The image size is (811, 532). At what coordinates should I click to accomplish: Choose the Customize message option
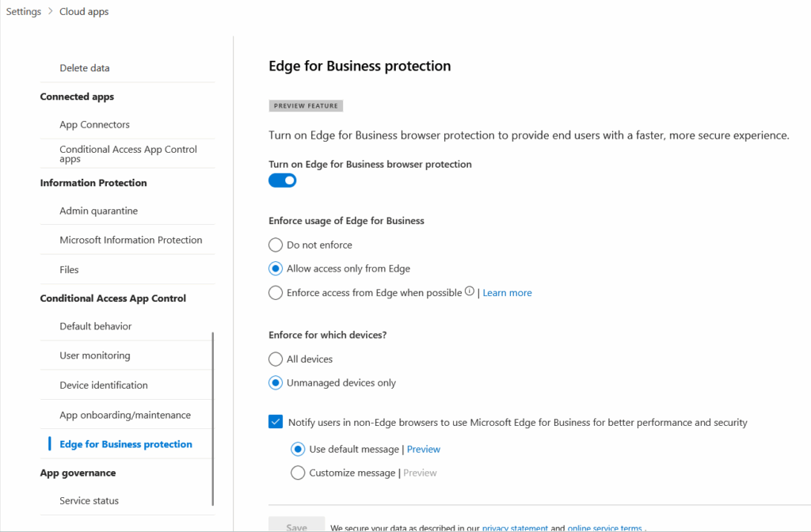298,473
